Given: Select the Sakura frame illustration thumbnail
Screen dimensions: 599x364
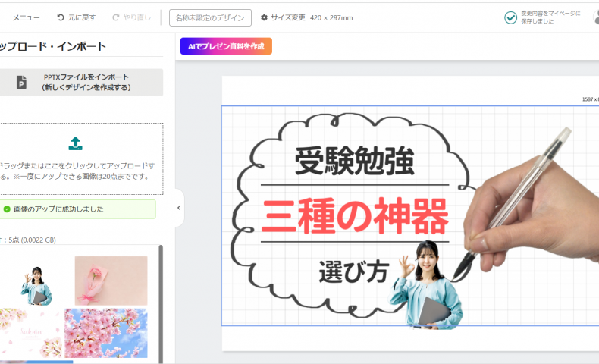Looking at the screenshot, I should [x=31, y=333].
